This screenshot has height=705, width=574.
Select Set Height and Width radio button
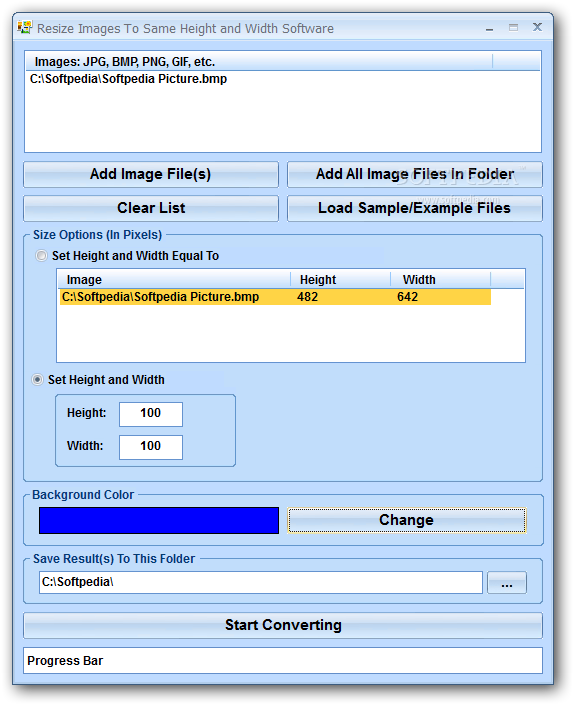pos(37,379)
